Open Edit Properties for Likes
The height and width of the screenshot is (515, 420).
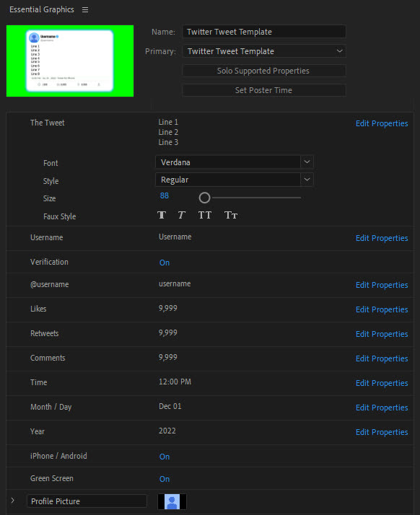tap(382, 309)
